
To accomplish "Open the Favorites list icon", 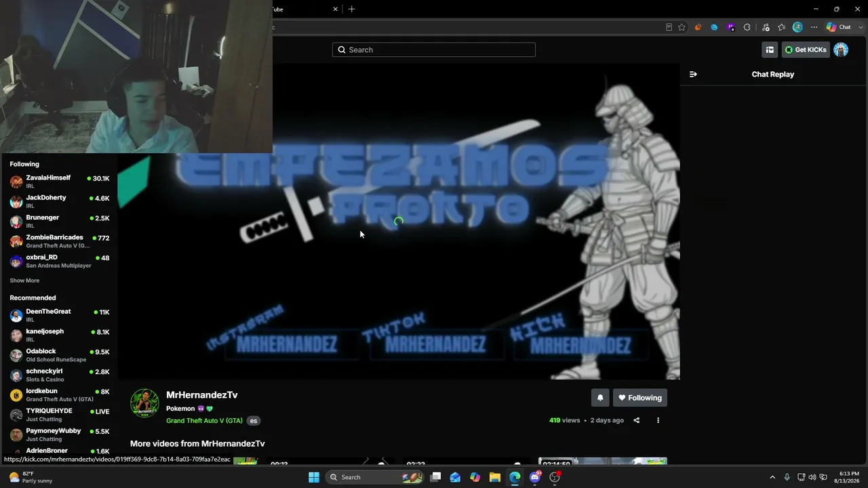I will (x=782, y=27).
